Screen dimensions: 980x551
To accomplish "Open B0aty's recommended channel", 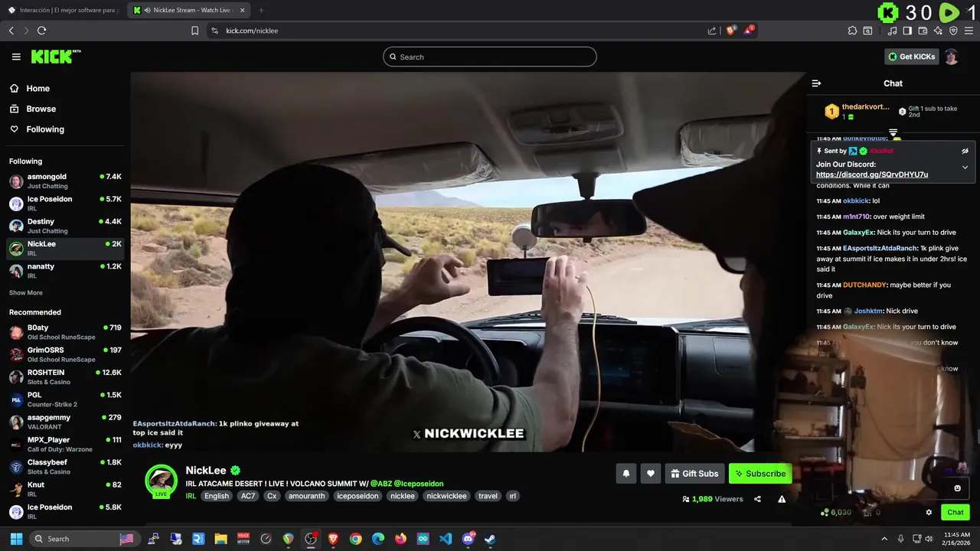I will (65, 332).
